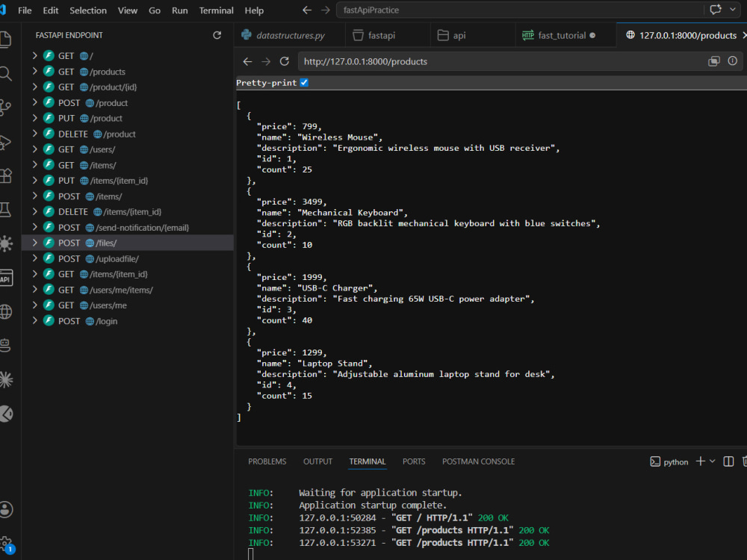Add a new terminal with plus icon
The height and width of the screenshot is (560, 747).
pos(701,461)
